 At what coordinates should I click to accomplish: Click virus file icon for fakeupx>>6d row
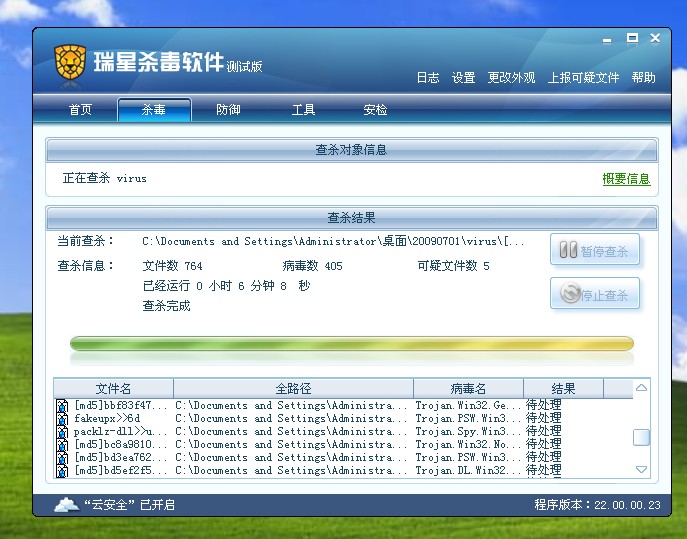[x=62, y=419]
